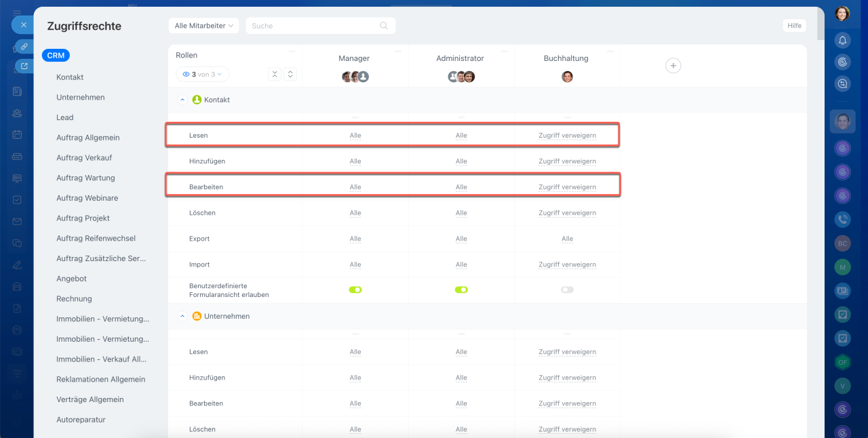Select Auftrag Verkauf in the left menu
The image size is (868, 438).
click(x=84, y=158)
